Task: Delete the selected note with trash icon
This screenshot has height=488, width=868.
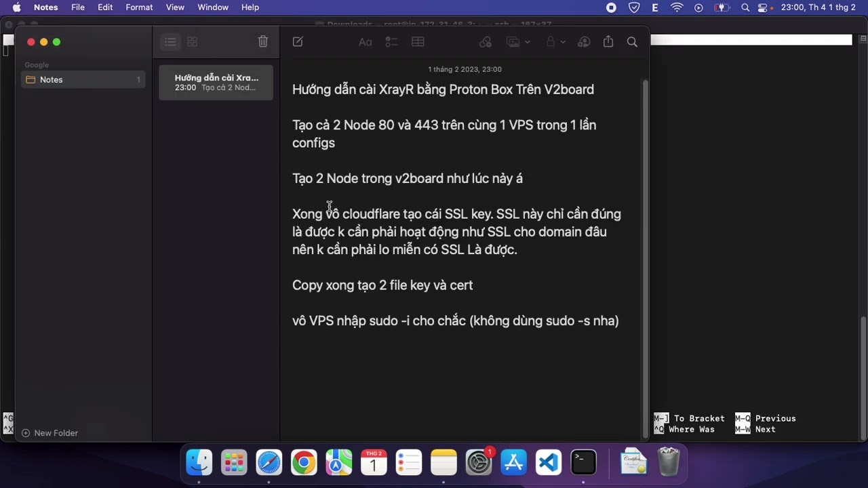Action: tap(263, 42)
